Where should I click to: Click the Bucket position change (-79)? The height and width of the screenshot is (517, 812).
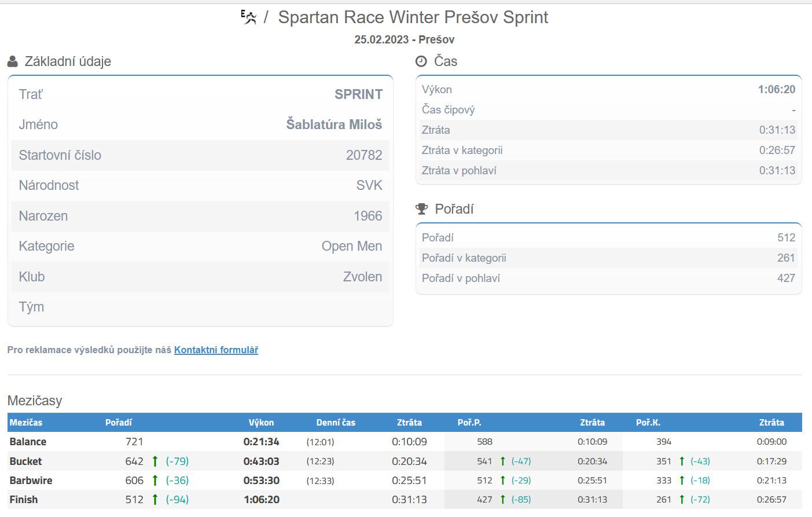[177, 461]
